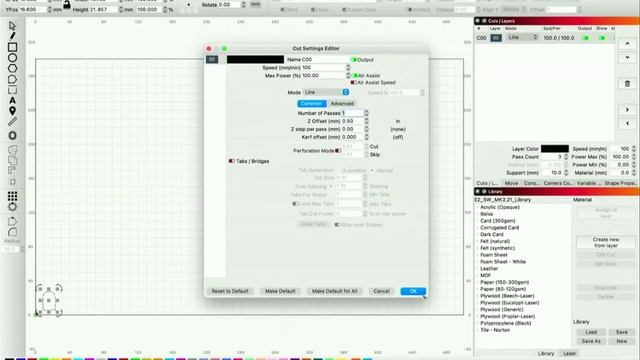This screenshot has width=640, height=360.
Task: Click the Weld shapes icon in left toolbar
Action: [x=12, y=150]
